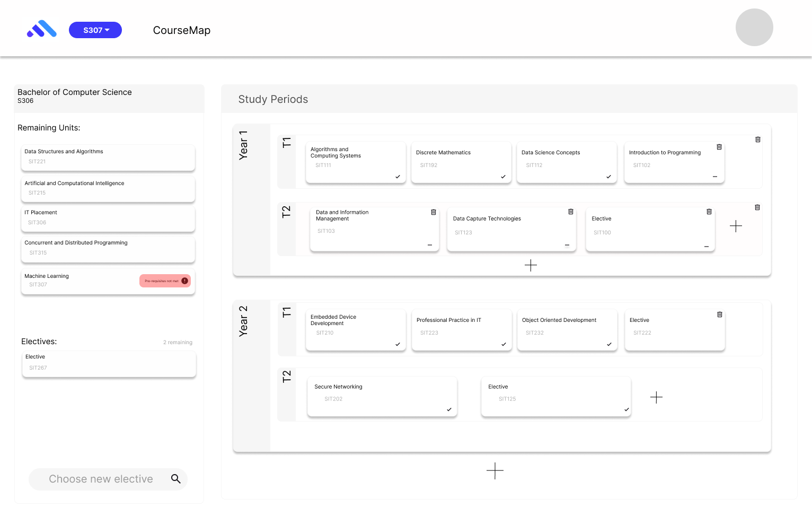Screen dimensions: 812x525
Task: Delete the Introduction to Programming unit
Action: point(719,147)
